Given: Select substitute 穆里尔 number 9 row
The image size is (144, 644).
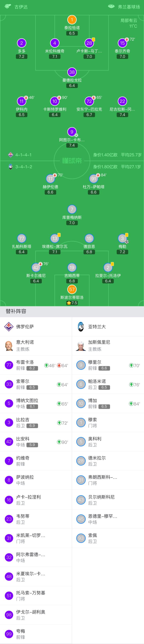Looking at the screenshot, I should click(108, 365).
